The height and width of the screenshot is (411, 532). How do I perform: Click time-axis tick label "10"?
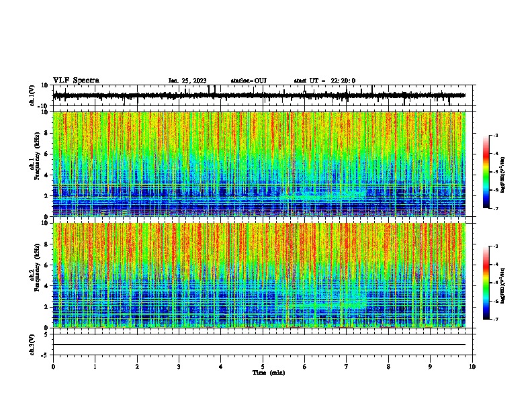(x=472, y=367)
